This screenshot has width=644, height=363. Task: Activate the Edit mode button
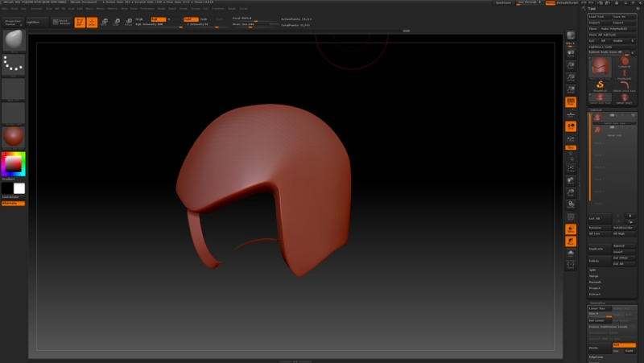click(80, 22)
